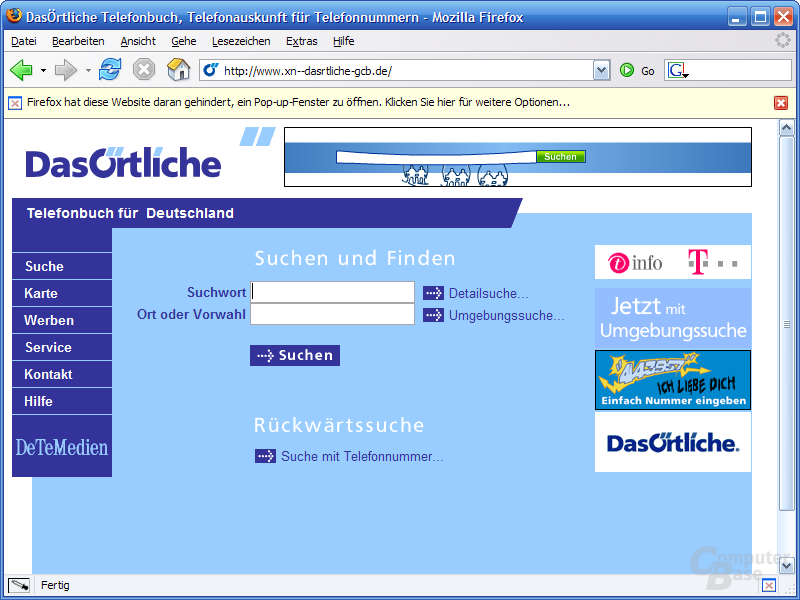Open the Bearbeiten menu

coord(78,41)
